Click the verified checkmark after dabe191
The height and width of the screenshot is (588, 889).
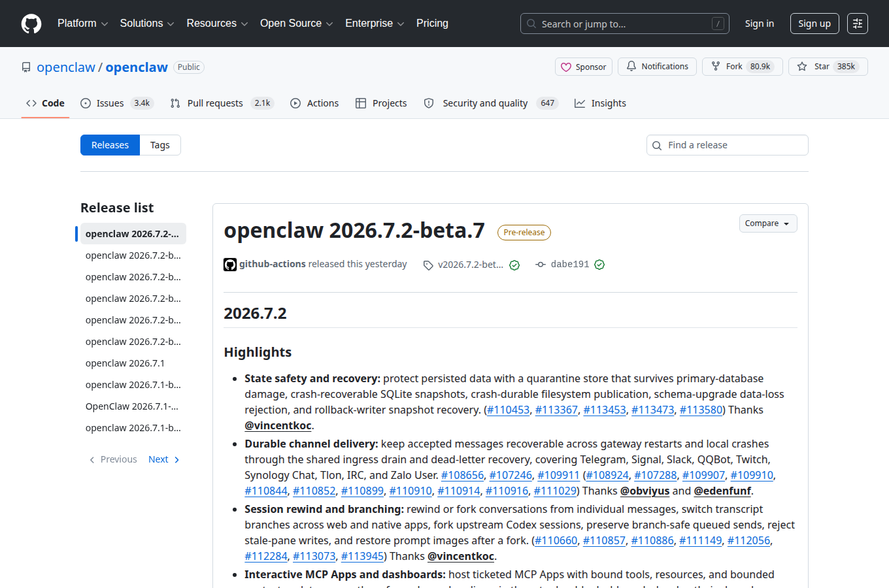(599, 265)
